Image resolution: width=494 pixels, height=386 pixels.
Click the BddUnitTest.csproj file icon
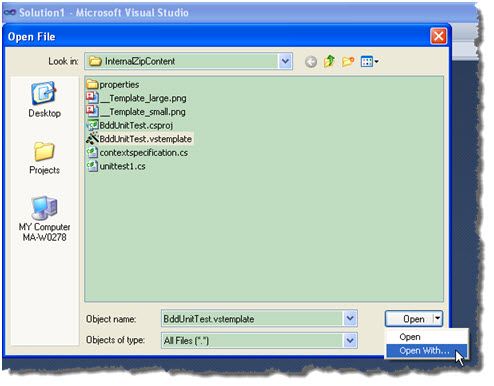pos(92,125)
